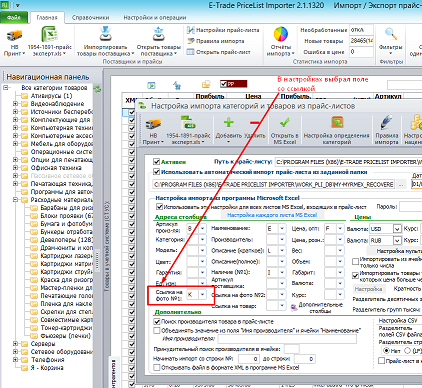
Task: Click the Путь к прайс-листу path field
Action: (348, 162)
